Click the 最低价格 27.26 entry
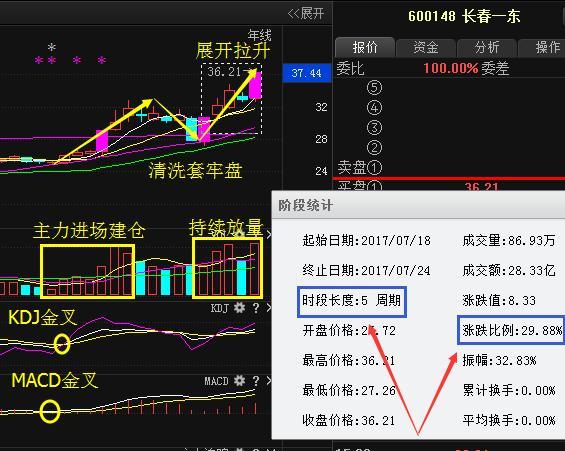565x451 pixels. (349, 390)
